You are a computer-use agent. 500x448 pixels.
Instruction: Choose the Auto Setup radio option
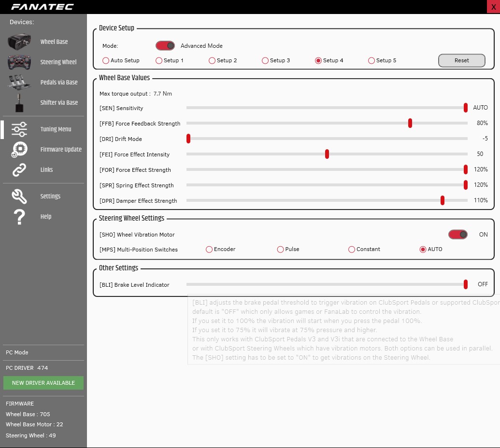click(x=105, y=60)
